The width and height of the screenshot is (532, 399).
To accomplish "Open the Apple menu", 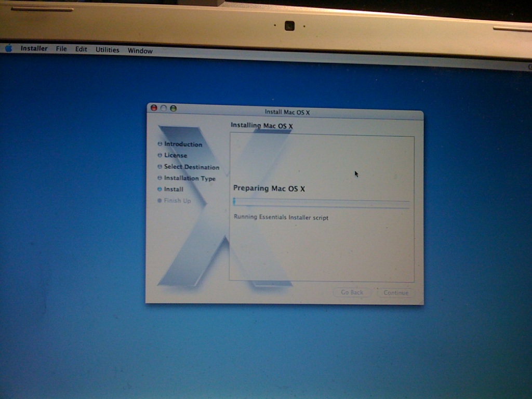I will click(8, 48).
